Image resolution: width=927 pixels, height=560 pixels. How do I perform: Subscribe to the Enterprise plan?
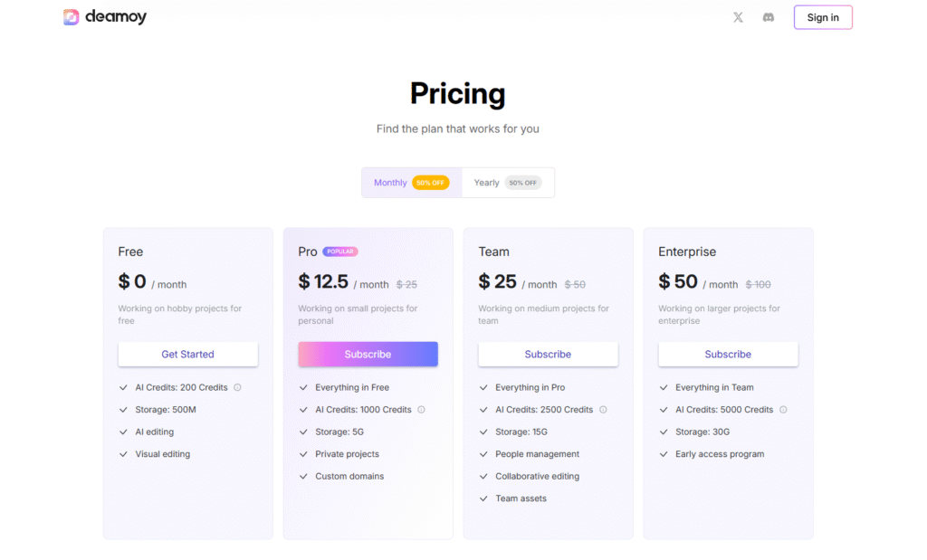point(728,354)
